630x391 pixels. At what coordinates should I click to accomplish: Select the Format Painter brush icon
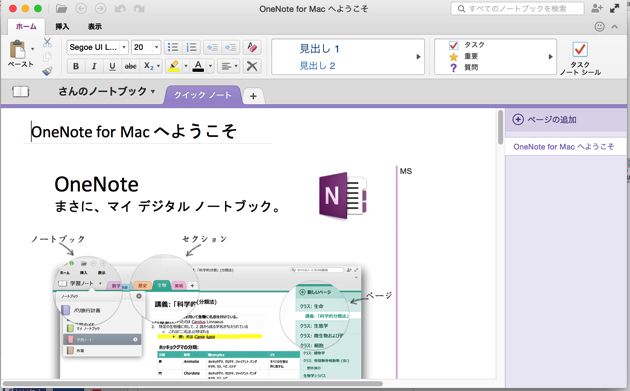47,71
